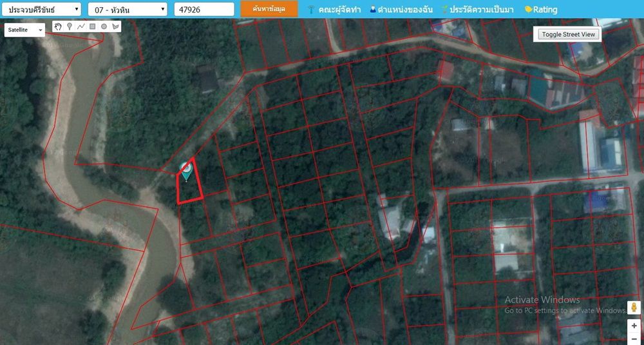Click the Street View pegman icon
This screenshot has height=345, width=644.
(634, 308)
